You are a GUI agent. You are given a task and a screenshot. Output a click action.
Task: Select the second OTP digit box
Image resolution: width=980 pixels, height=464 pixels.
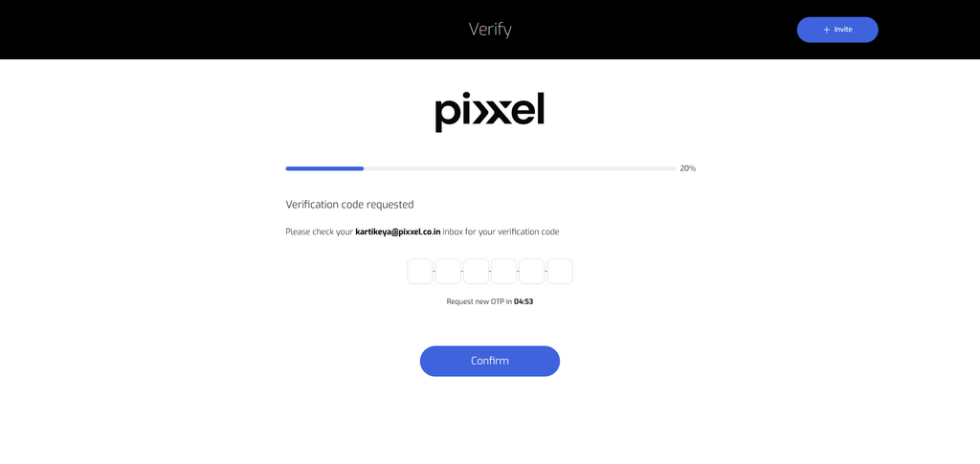pyautogui.click(x=448, y=272)
